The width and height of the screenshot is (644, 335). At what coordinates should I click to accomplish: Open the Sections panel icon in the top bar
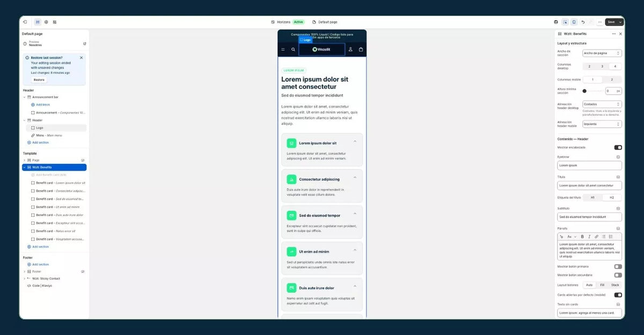click(38, 22)
